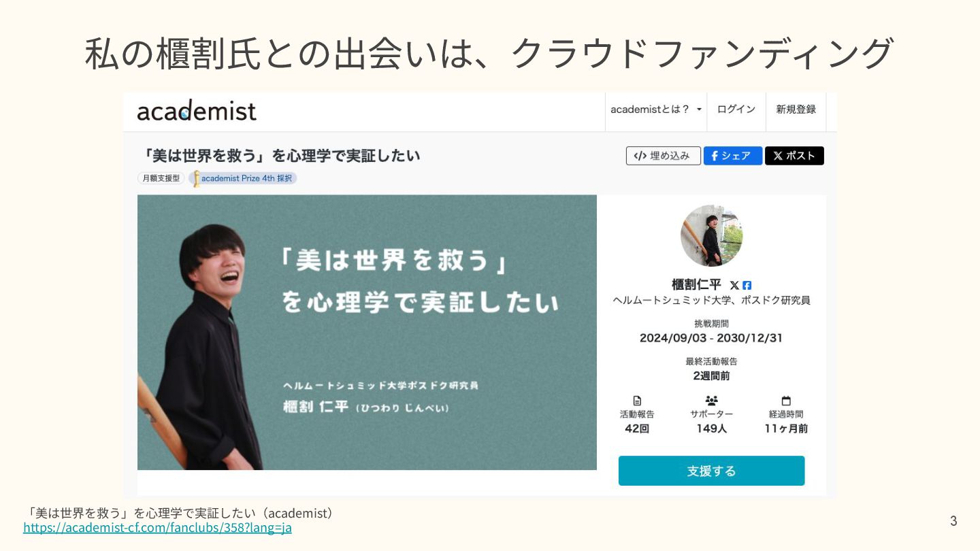Image resolution: width=980 pixels, height=551 pixels.
Task: Click the 埋め込み embed button
Action: click(664, 156)
